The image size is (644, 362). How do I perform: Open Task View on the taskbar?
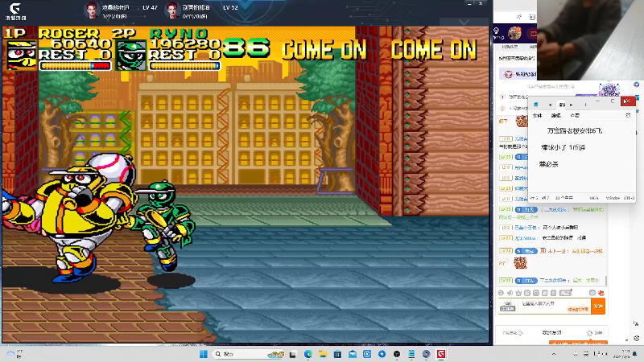[293, 354]
